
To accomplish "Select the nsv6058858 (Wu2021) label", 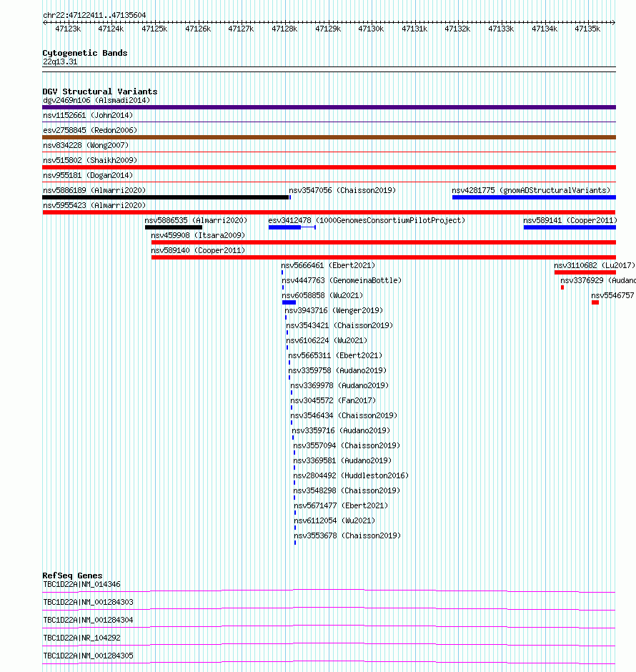I will pos(322,295).
